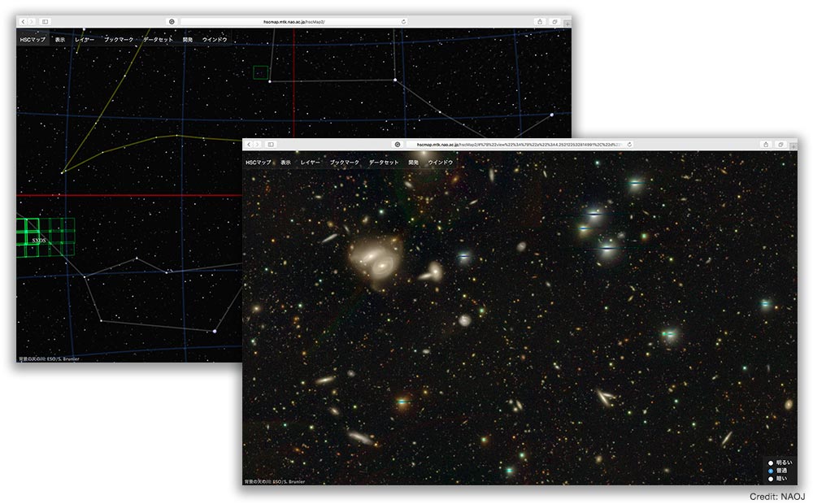Click the HSCマップ menu in the back window
Screen dimensions: 813x504
32,39
